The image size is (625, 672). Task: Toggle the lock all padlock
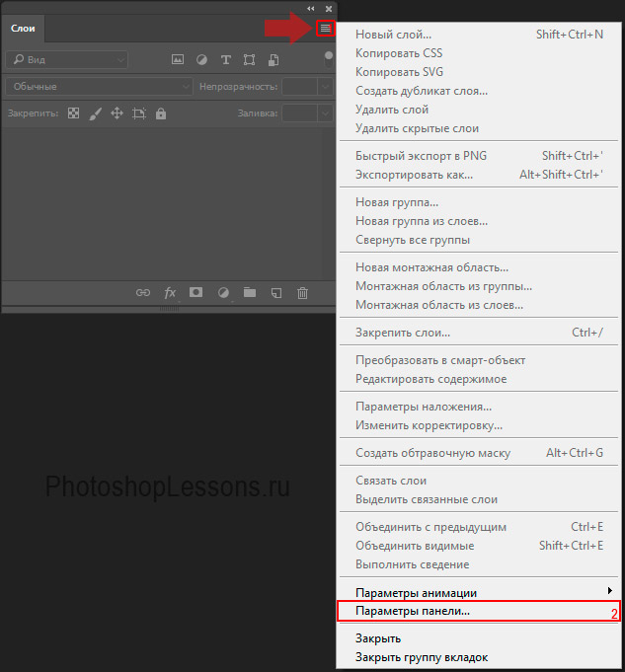[161, 113]
